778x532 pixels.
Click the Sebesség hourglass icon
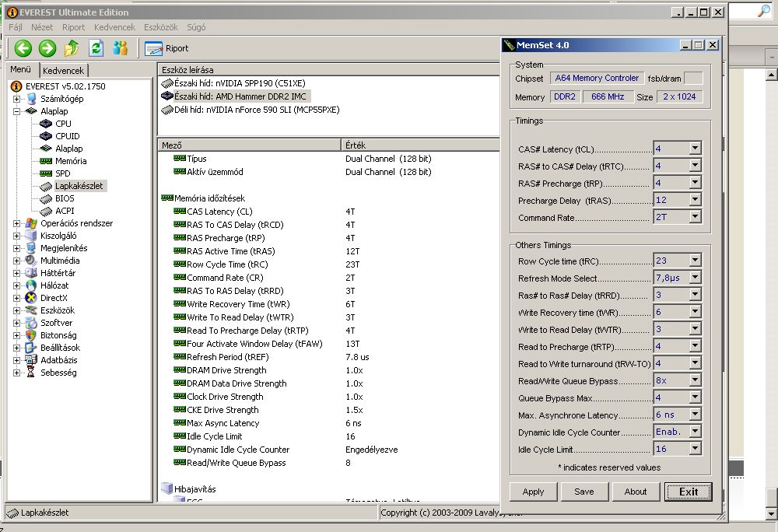31,373
